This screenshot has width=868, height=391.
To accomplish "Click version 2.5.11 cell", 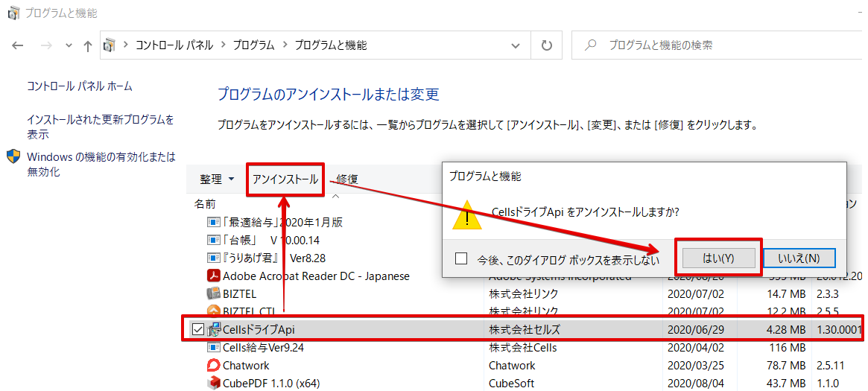I will pos(832,365).
